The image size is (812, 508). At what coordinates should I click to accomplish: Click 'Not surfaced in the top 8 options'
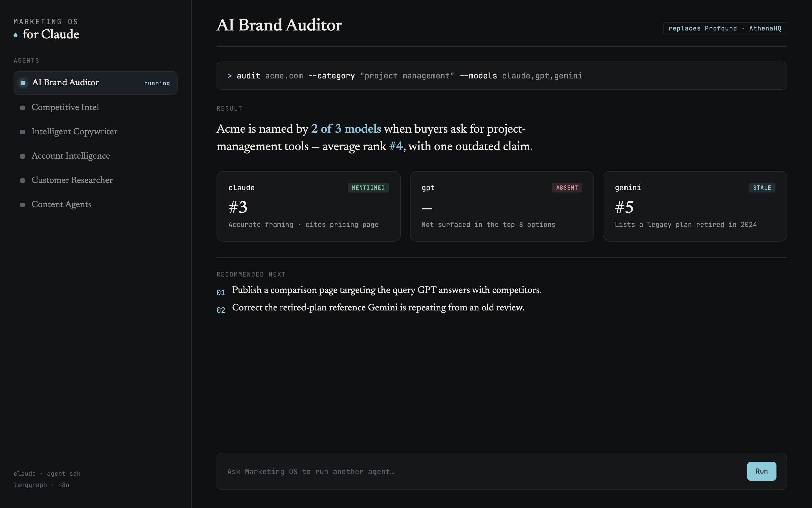(488, 225)
